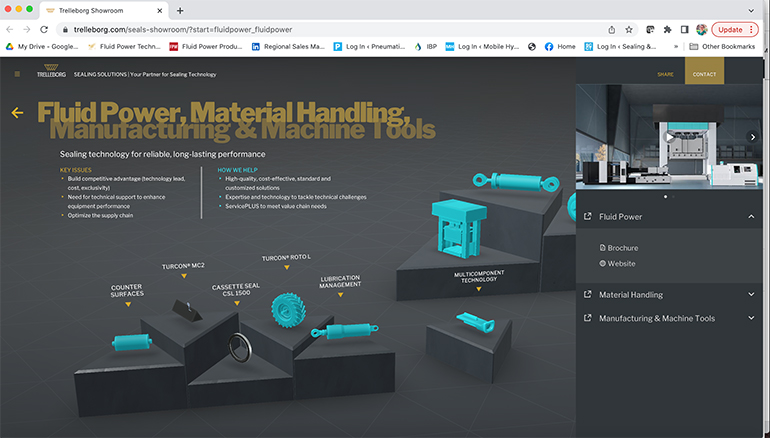Click the site info lock icon
The height and width of the screenshot is (438, 770).
tap(65, 29)
